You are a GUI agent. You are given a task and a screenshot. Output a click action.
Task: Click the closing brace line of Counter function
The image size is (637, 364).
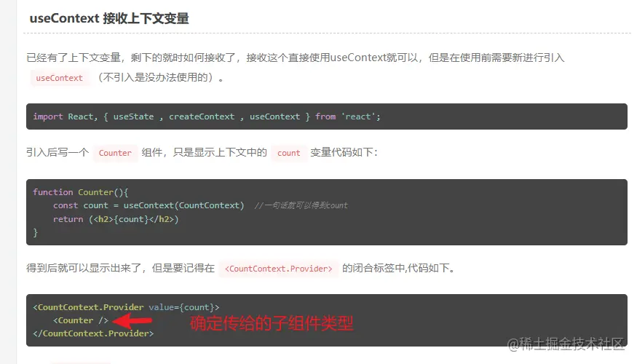click(36, 233)
